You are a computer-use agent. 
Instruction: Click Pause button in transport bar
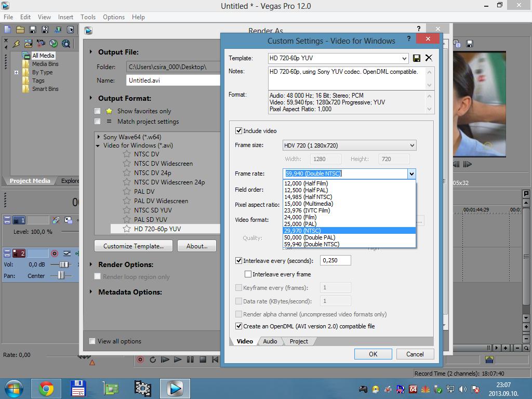click(190, 360)
